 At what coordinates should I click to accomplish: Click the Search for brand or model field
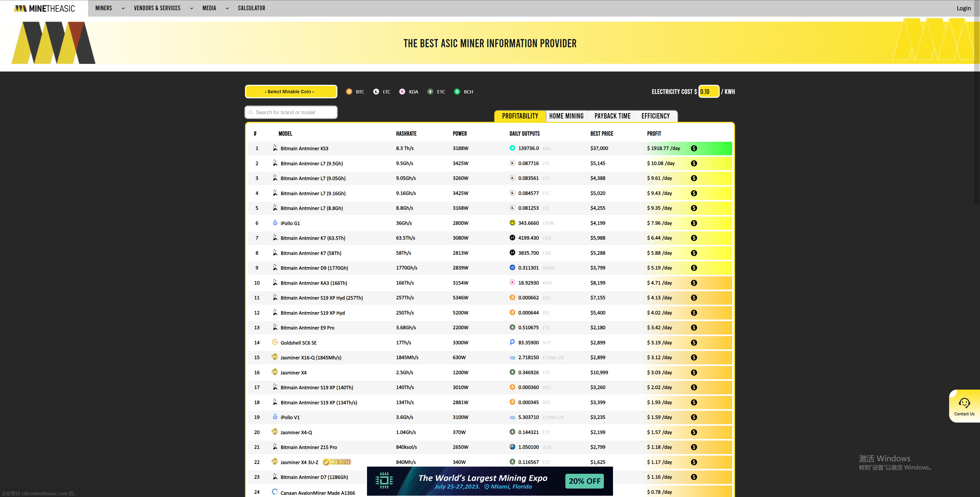[291, 112]
